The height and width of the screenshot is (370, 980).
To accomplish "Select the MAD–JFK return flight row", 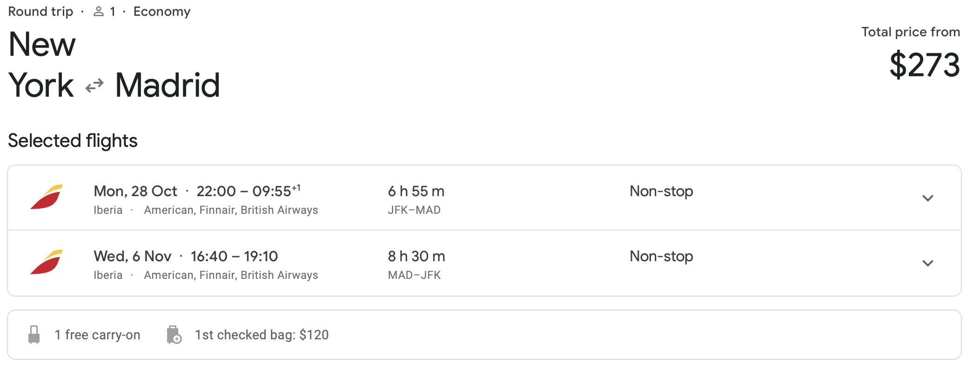I will (484, 263).
